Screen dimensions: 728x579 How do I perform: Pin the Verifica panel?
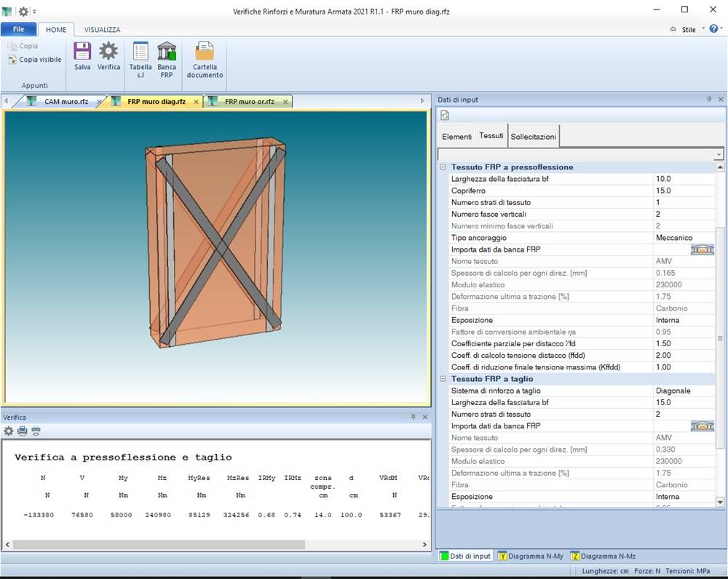(414, 417)
